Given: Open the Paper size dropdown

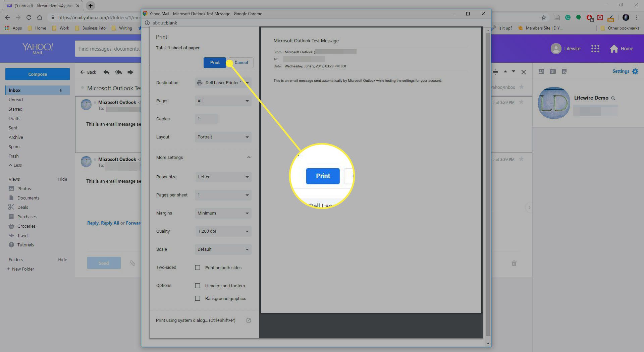Looking at the screenshot, I should (223, 177).
